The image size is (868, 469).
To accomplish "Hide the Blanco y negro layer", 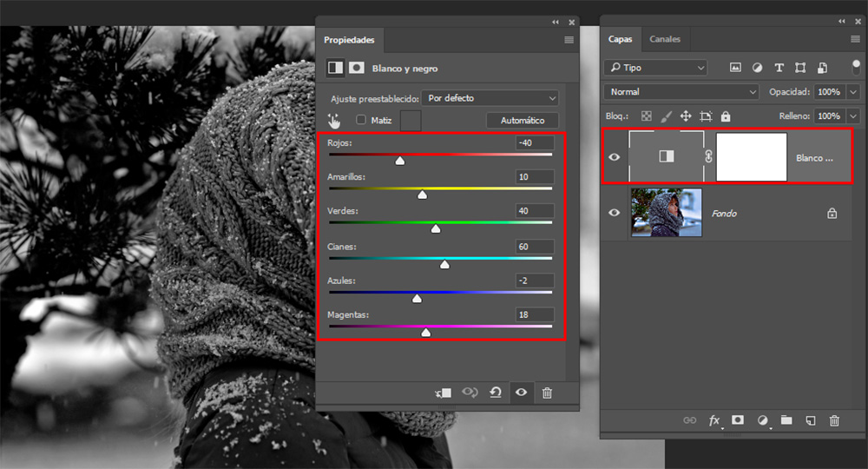I will tap(614, 157).
